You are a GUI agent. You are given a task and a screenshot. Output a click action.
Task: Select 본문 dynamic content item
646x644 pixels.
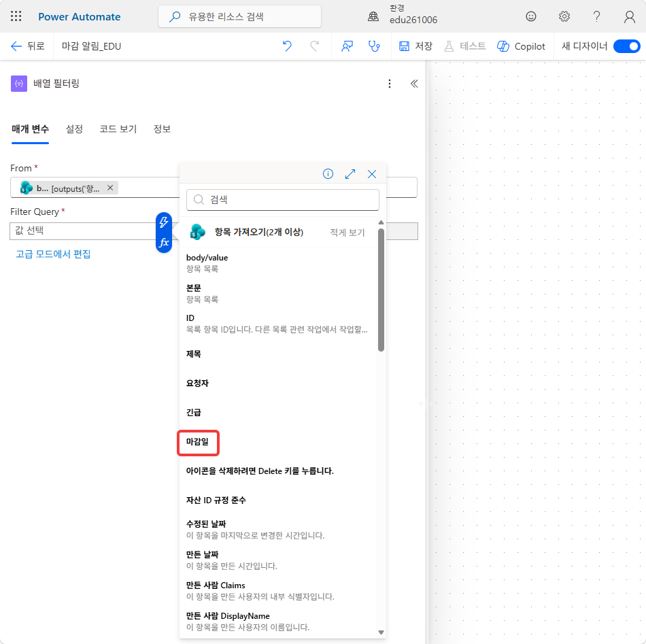[278, 293]
